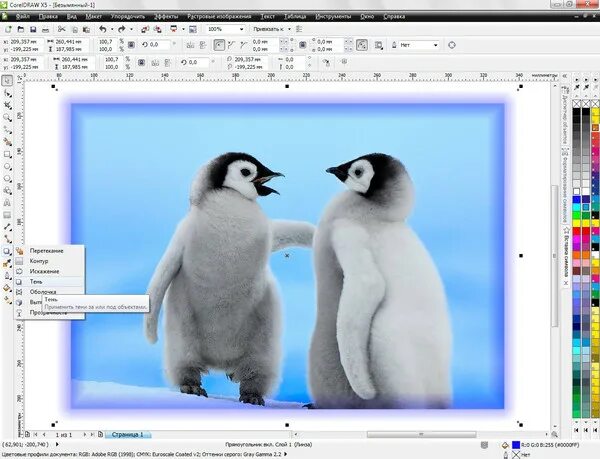Open the interactive effects tool flyout
This screenshot has width=600, height=459.
point(7,251)
